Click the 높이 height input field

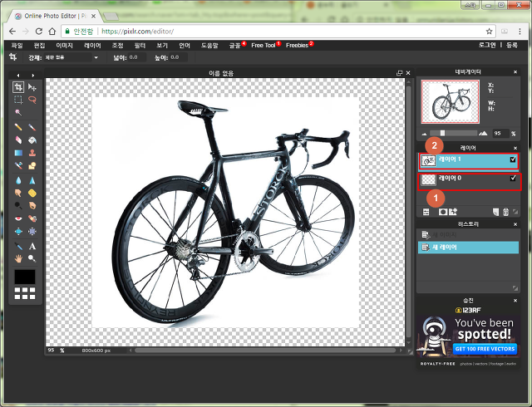tap(178, 57)
